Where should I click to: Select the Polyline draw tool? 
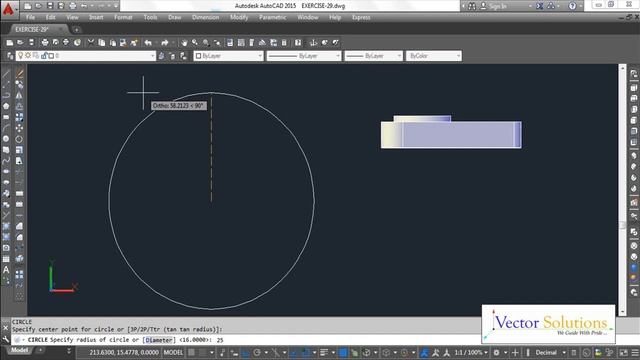6,95
